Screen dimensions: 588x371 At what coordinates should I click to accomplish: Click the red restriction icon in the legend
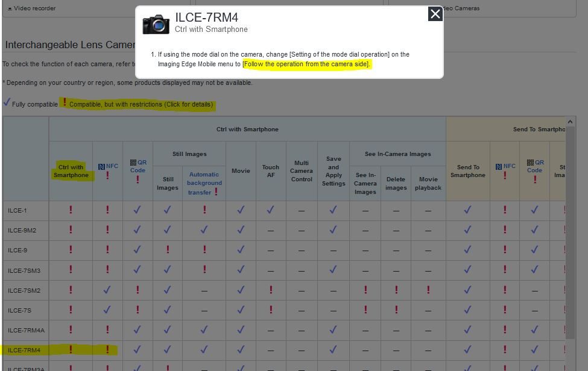65,102
